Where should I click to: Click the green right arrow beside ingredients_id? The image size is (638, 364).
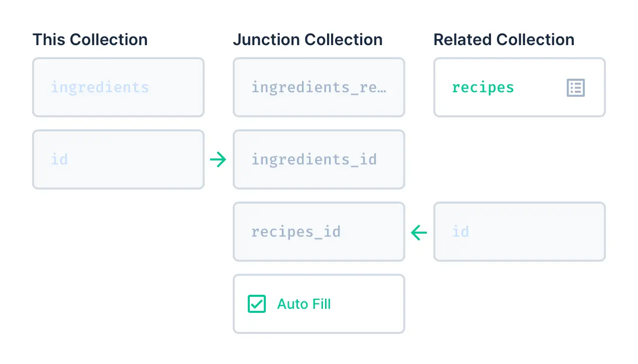click(218, 160)
